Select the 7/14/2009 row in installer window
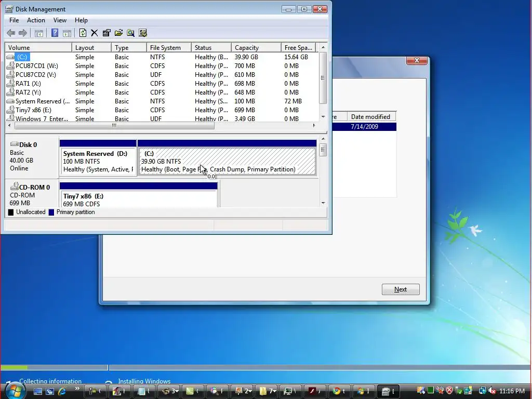 [x=364, y=127]
